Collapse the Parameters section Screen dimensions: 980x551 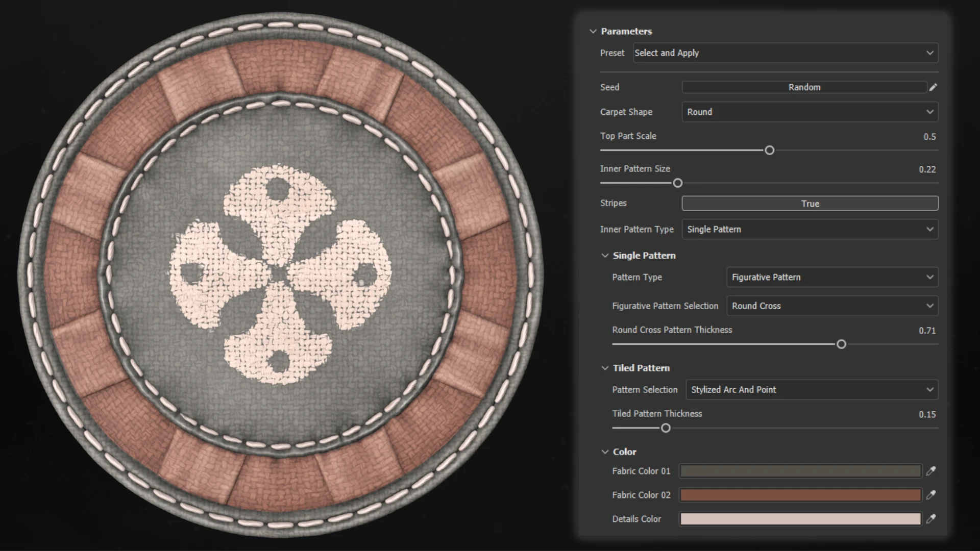click(593, 31)
